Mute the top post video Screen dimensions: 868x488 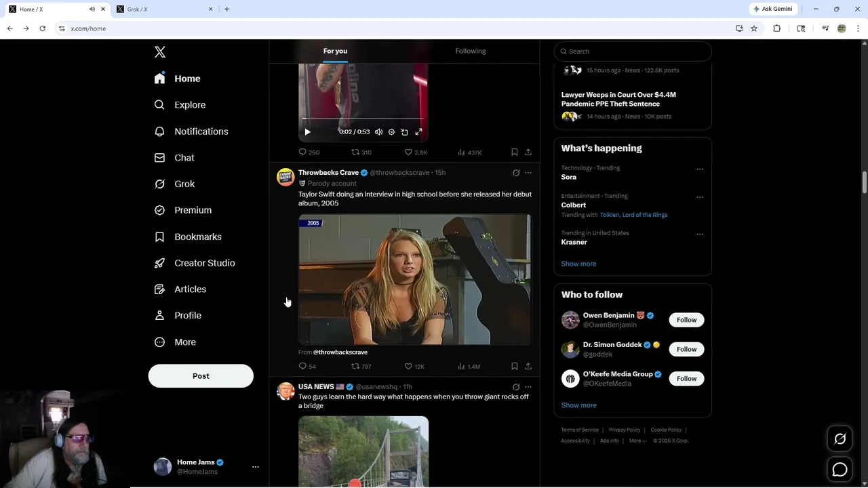[x=379, y=132]
